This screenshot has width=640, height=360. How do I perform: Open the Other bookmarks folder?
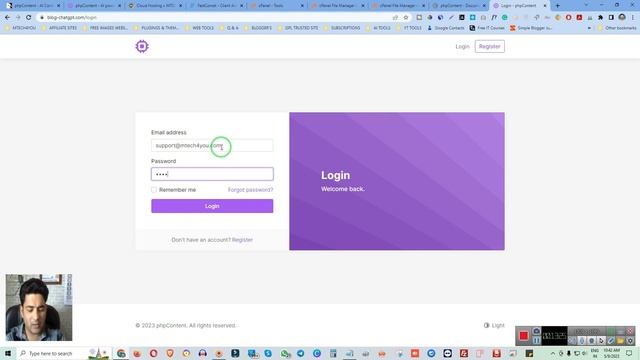(617, 28)
